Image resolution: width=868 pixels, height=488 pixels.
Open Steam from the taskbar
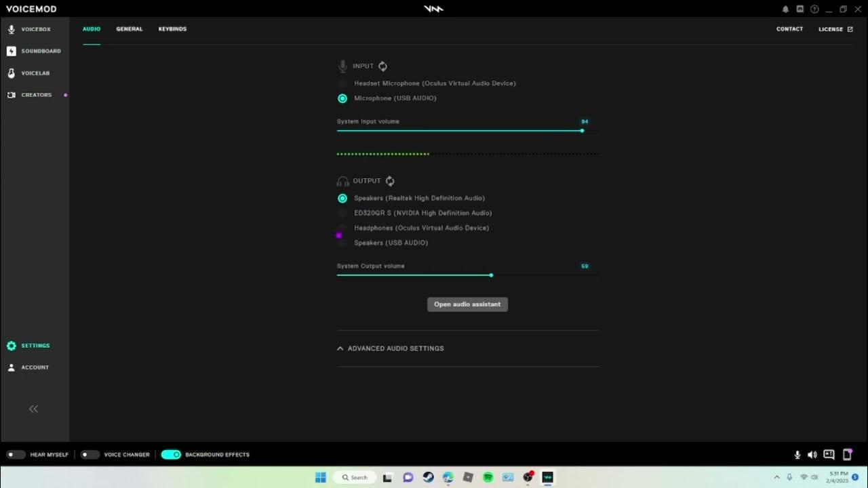(x=428, y=477)
